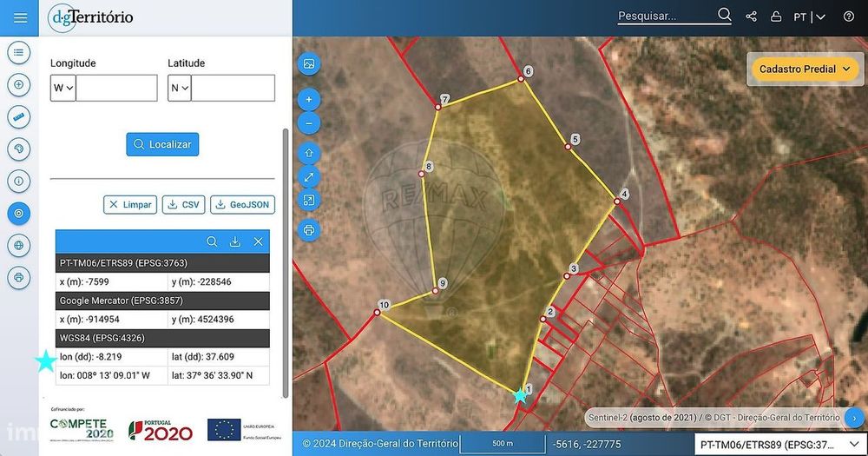
Task: Click the share icon in header
Action: pyautogui.click(x=751, y=17)
